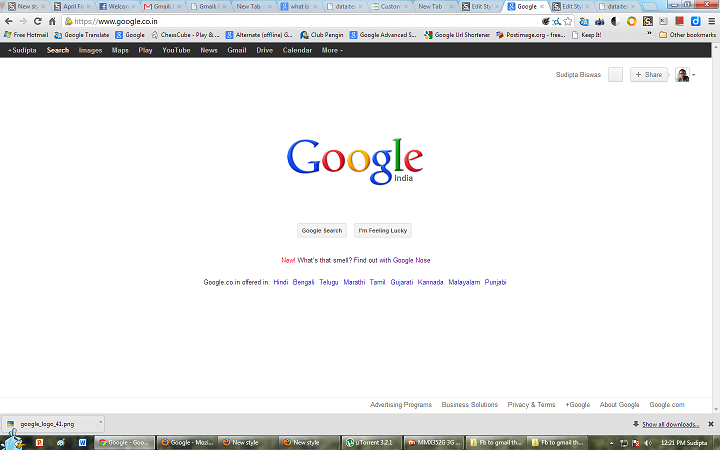The width and height of the screenshot is (720, 450).
Task: Open Drive in the Google bar
Action: click(x=264, y=50)
